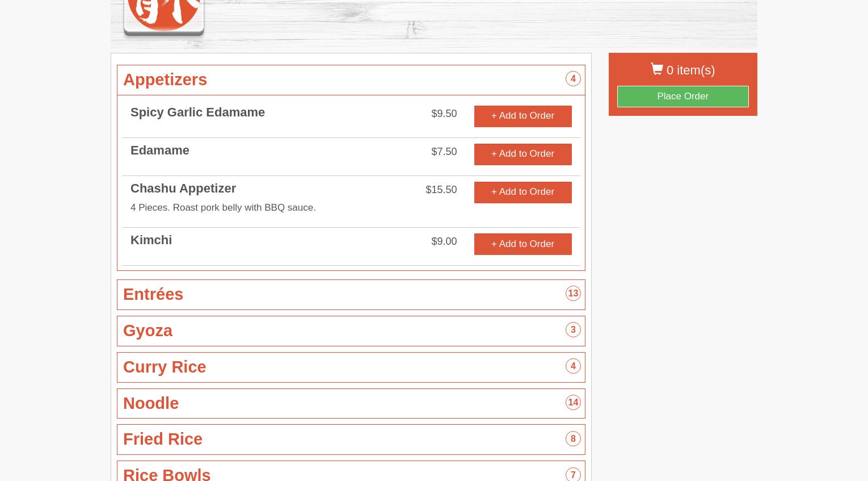The width and height of the screenshot is (868, 481).
Task: Click the Chashu Appetizer description text
Action: (x=223, y=207)
